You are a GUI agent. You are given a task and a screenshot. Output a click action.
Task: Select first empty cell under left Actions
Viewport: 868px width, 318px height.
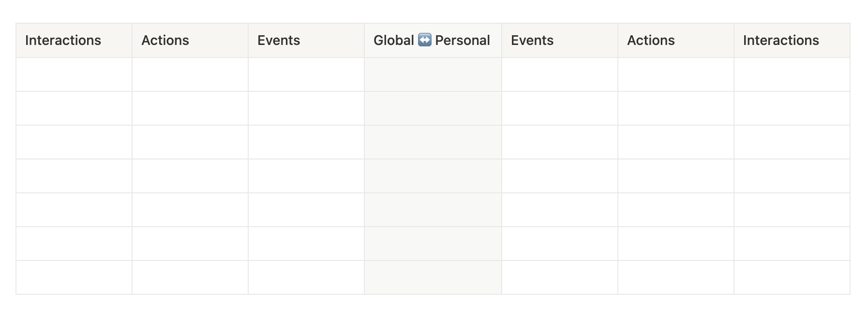pyautogui.click(x=190, y=74)
